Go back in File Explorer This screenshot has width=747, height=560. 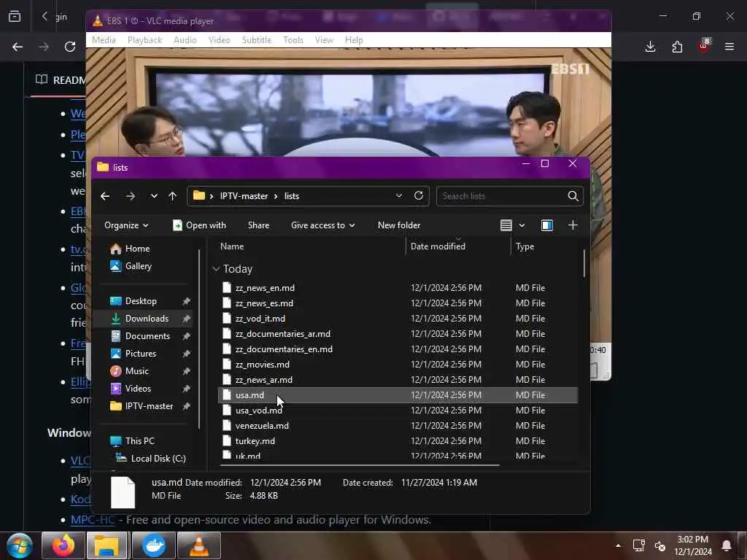tap(105, 196)
